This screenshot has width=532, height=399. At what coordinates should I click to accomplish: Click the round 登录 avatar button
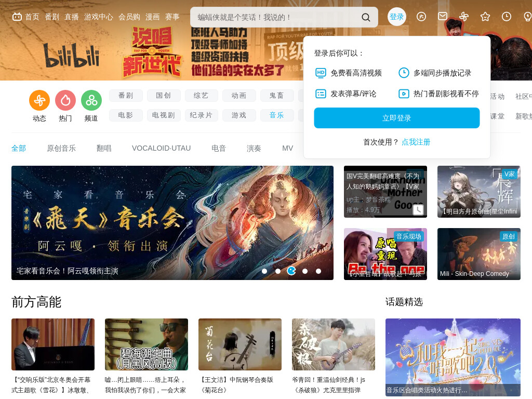396,17
